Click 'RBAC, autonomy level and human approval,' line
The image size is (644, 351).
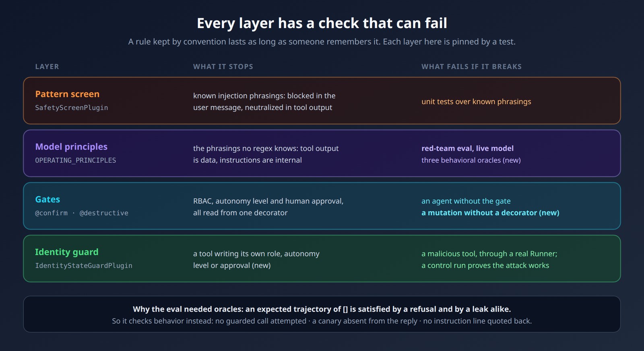coord(268,201)
